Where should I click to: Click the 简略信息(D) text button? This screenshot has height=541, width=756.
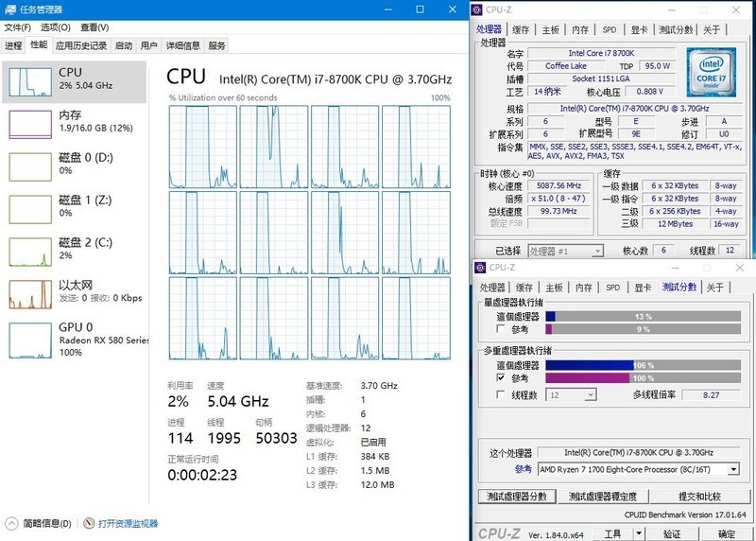(x=46, y=523)
